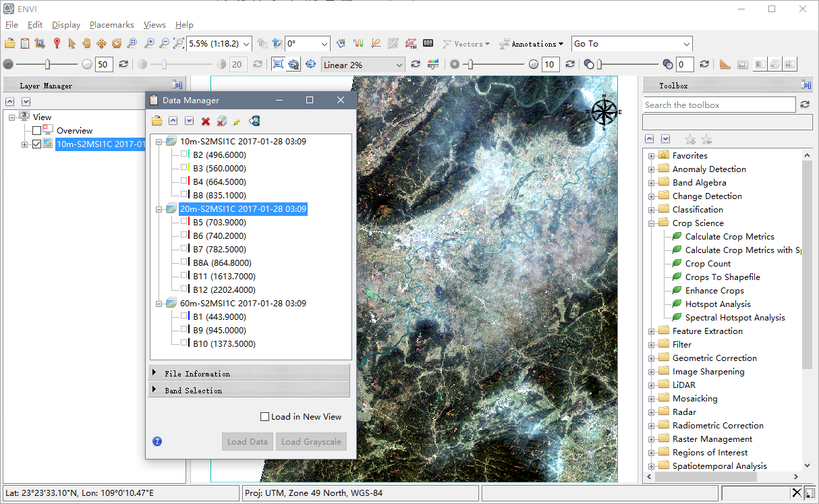Open the Display menu
This screenshot has height=504, width=819.
click(x=66, y=25)
